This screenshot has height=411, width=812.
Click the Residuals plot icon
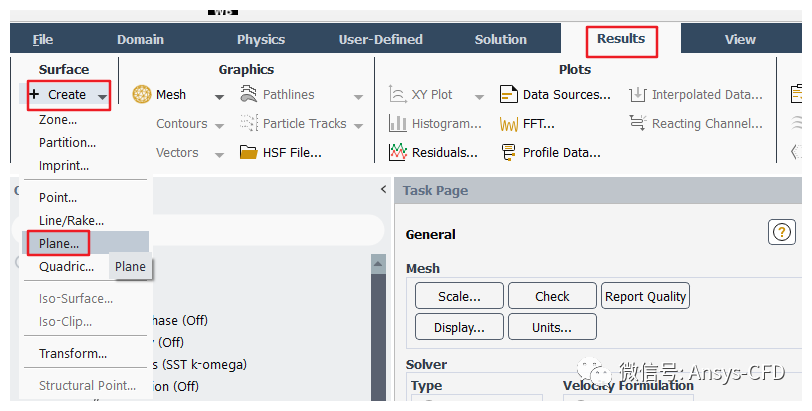397,153
